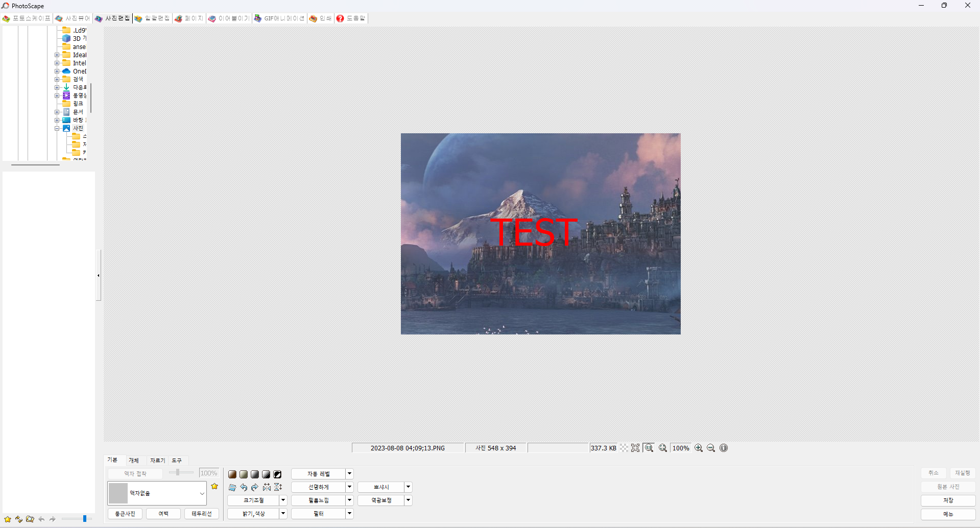The width and height of the screenshot is (980, 528).
Task: Select the 자르기 crop tab
Action: point(157,461)
